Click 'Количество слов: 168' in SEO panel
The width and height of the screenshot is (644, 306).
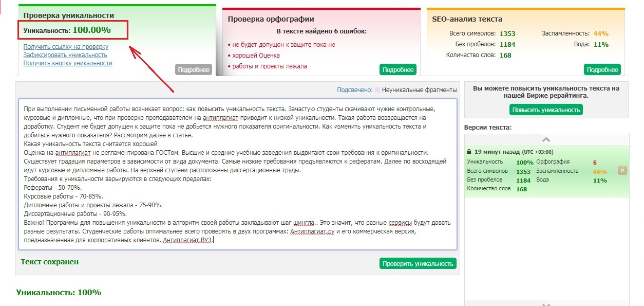click(479, 56)
